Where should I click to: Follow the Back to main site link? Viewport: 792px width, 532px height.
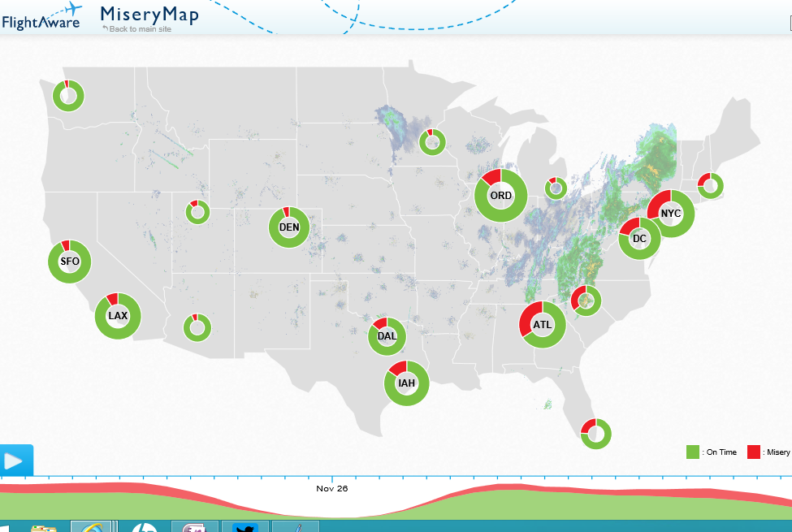tap(137, 29)
